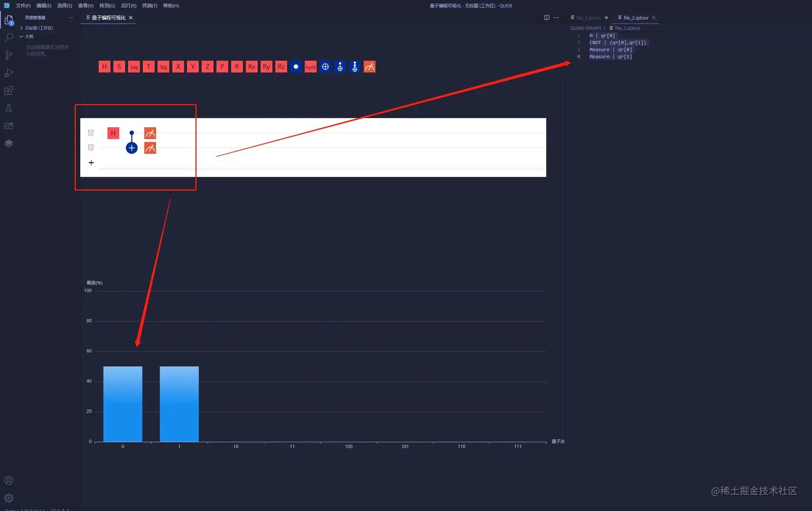Pick the Tdg gate
Image resolution: width=812 pixels, height=511 pixels.
click(x=163, y=67)
